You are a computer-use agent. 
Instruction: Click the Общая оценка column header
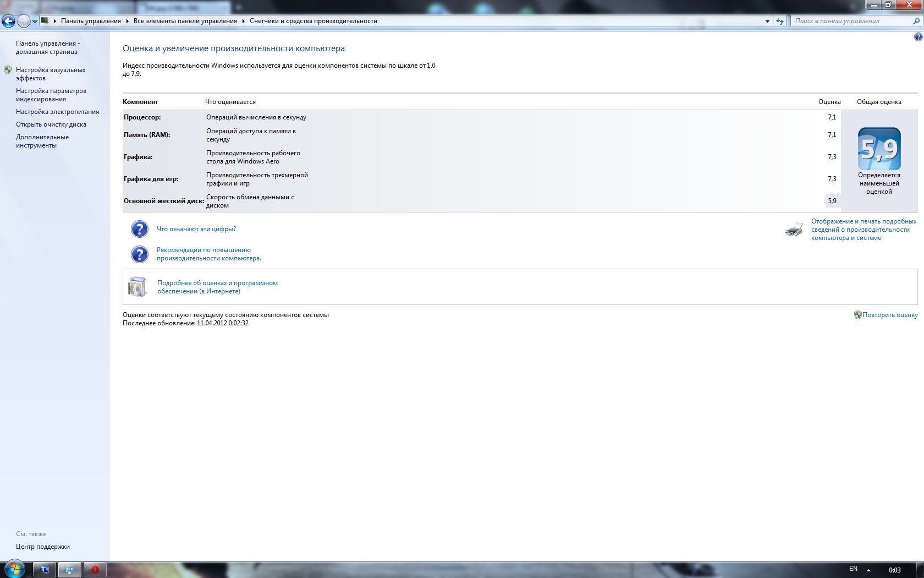click(879, 102)
